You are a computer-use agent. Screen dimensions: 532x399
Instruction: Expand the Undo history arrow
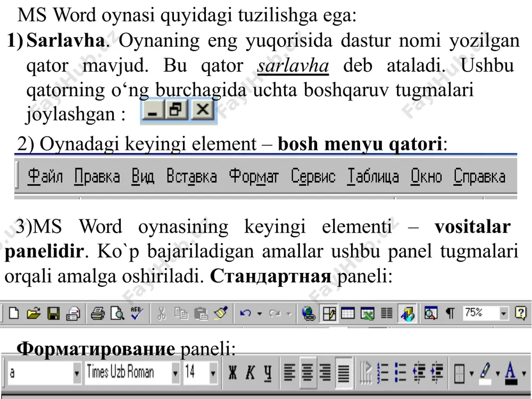(260, 313)
